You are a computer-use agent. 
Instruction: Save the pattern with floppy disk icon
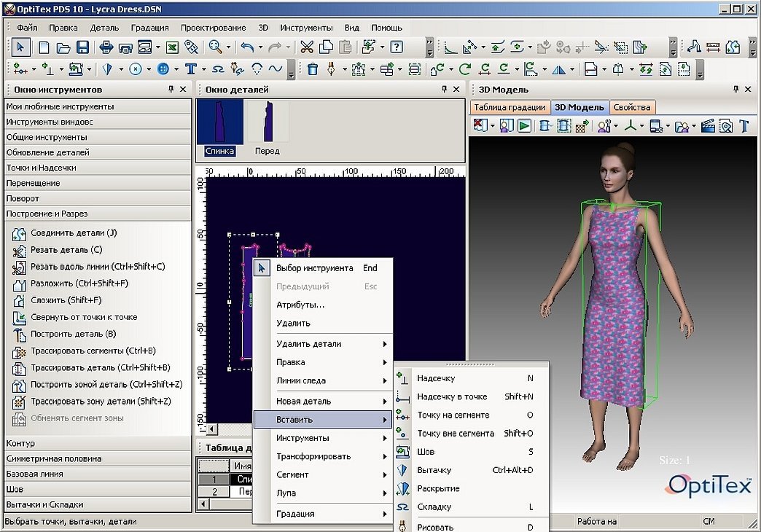click(x=83, y=47)
